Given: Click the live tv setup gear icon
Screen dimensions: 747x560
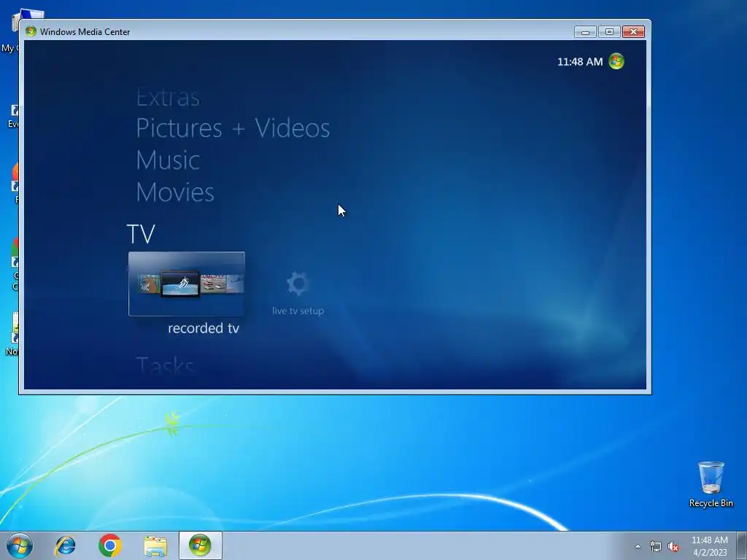Looking at the screenshot, I should tap(298, 284).
